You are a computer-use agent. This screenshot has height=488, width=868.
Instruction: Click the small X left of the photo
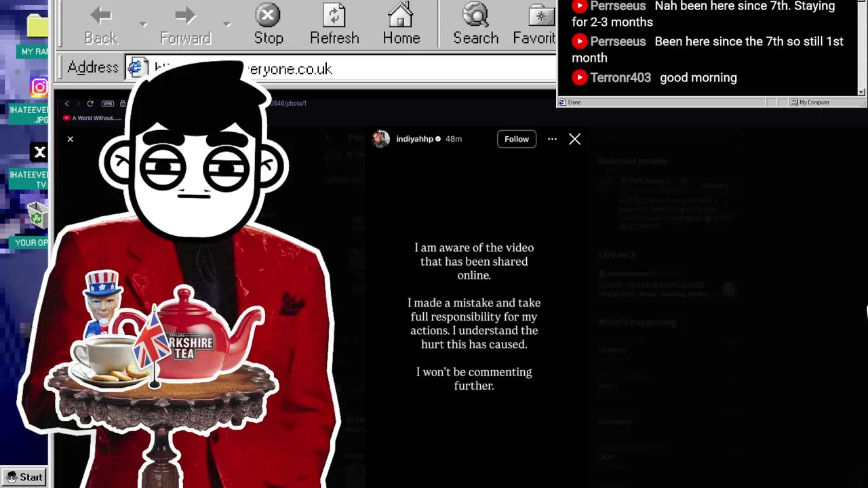(70, 139)
